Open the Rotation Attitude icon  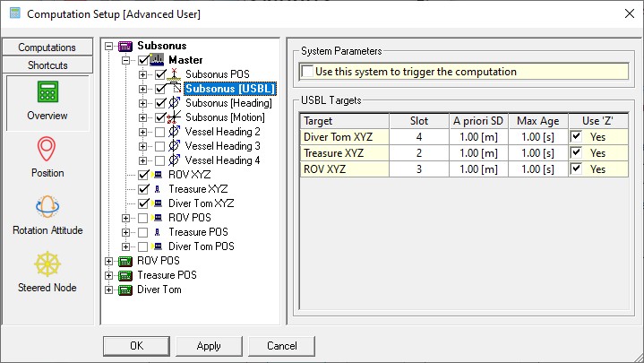(47, 206)
